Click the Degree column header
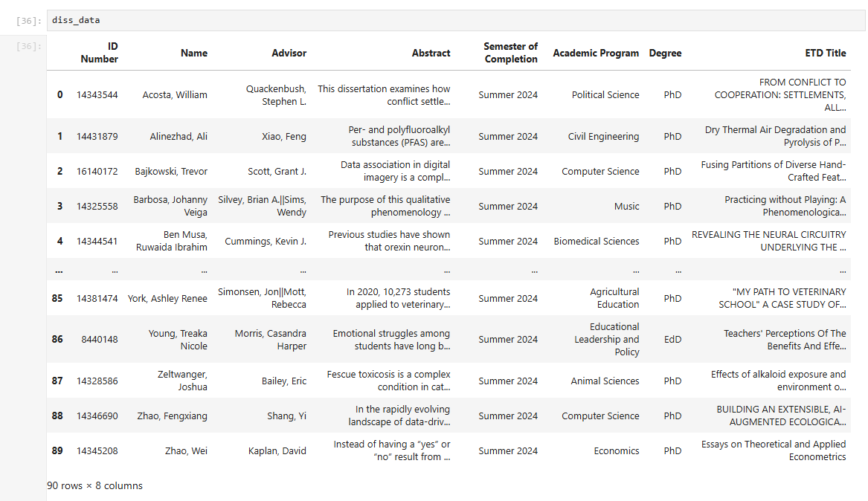 (x=665, y=53)
